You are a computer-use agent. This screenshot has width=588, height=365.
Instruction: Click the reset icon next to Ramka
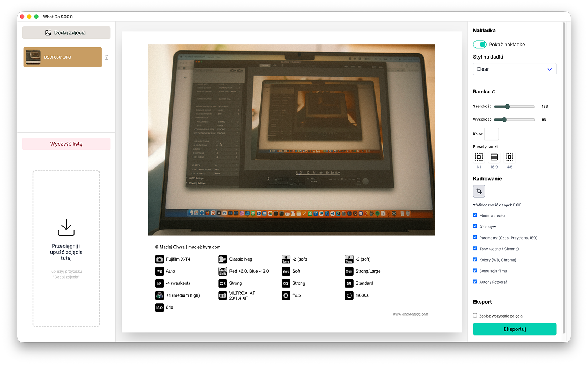[x=494, y=92]
